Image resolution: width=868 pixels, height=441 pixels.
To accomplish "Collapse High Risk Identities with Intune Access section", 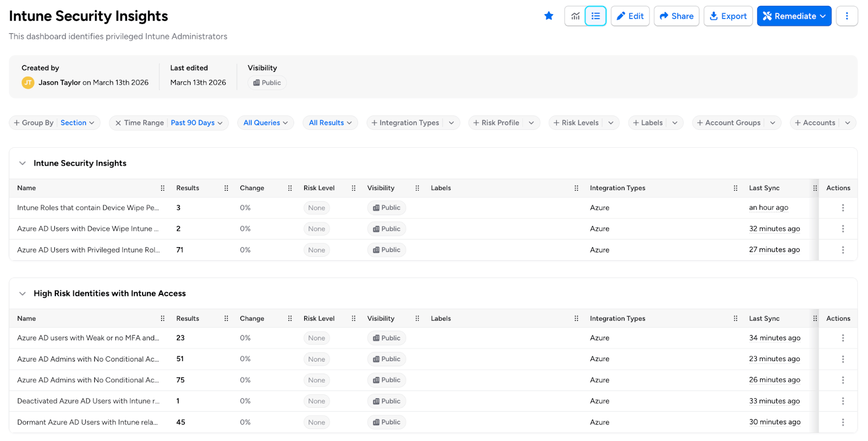I will 22,294.
